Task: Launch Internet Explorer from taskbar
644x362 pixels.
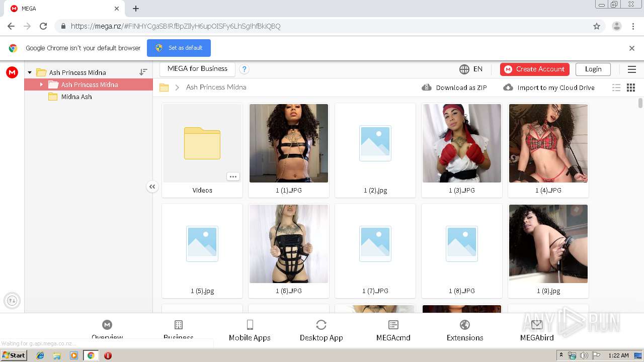Action: click(x=40, y=355)
